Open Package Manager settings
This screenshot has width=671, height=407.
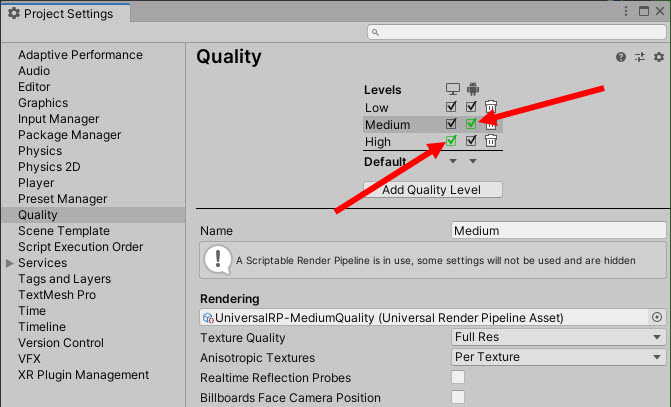pos(69,135)
